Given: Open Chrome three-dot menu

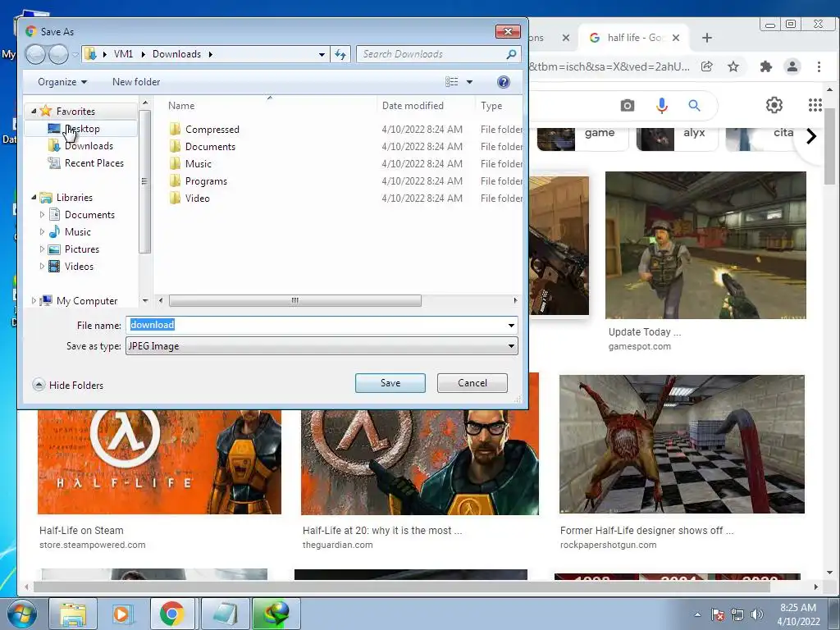Looking at the screenshot, I should (x=819, y=66).
